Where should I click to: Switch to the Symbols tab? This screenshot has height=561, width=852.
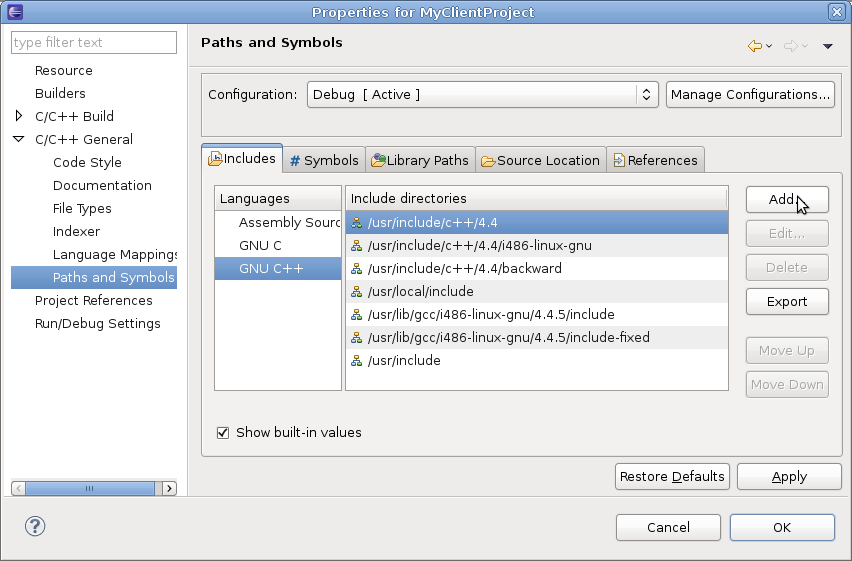tap(324, 160)
